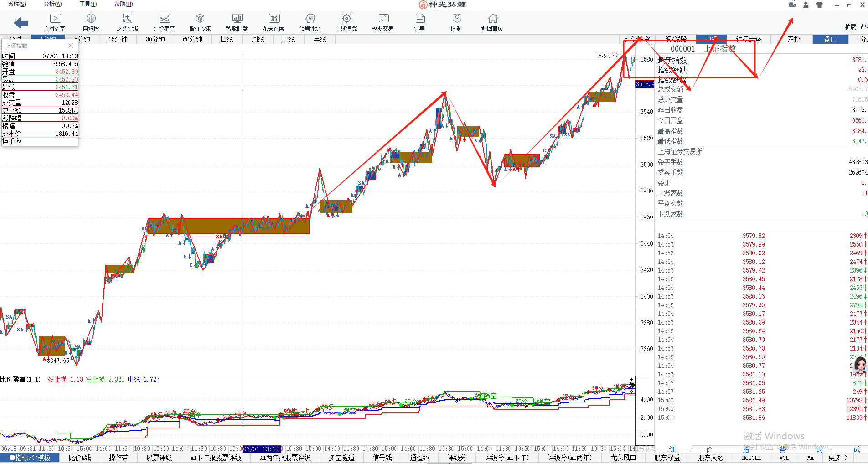
Task: Click the 扩展 button at top right
Action: pyautogui.click(x=850, y=27)
